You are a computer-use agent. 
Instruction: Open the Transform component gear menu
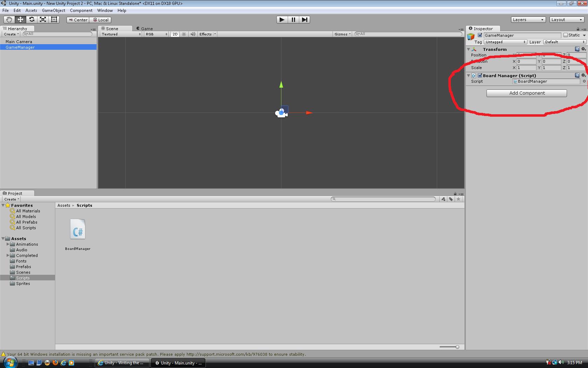pyautogui.click(x=583, y=49)
